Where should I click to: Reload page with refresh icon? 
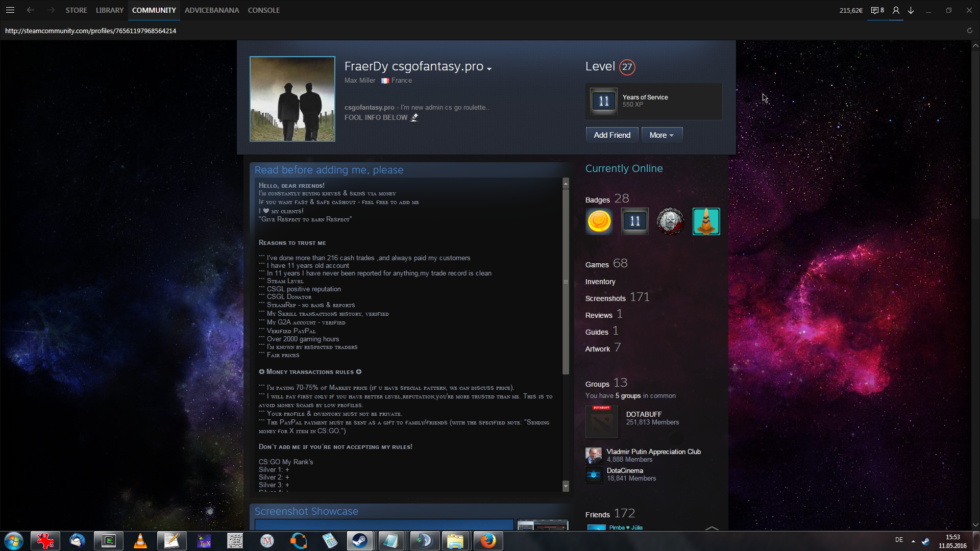[x=969, y=31]
